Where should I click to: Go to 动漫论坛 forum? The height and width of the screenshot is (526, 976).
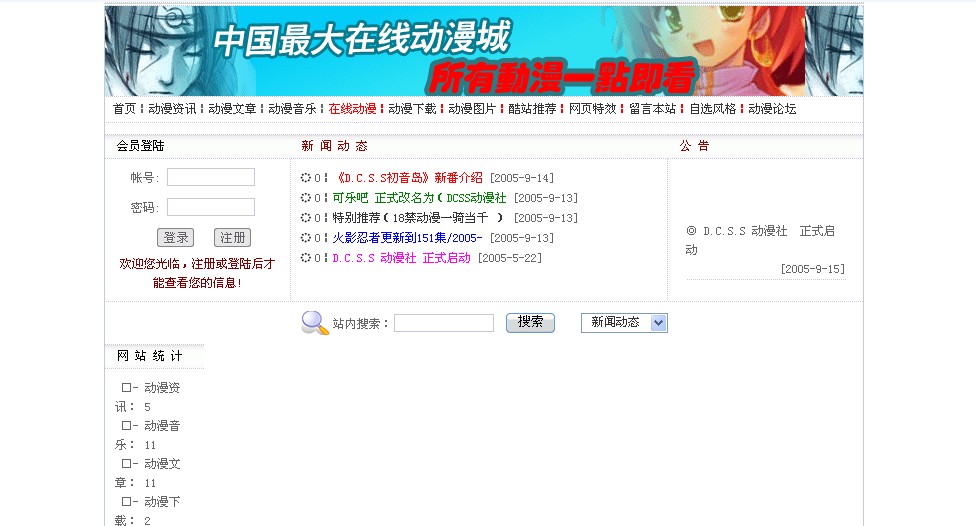point(772,109)
